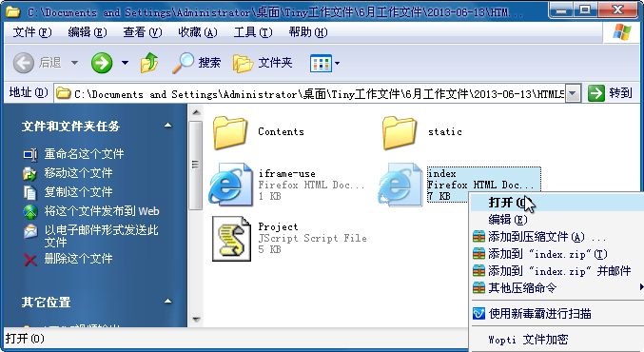The height and width of the screenshot is (352, 644).
Task: Click the e-mail this file envelope icon
Action: pos(30,231)
